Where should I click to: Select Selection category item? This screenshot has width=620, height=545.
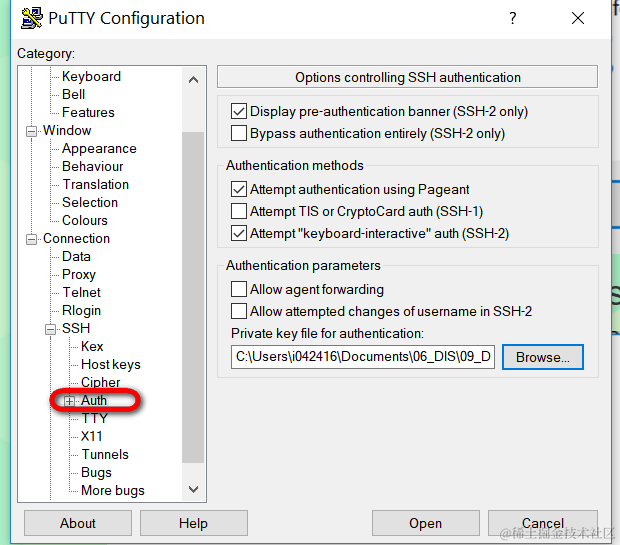(90, 202)
